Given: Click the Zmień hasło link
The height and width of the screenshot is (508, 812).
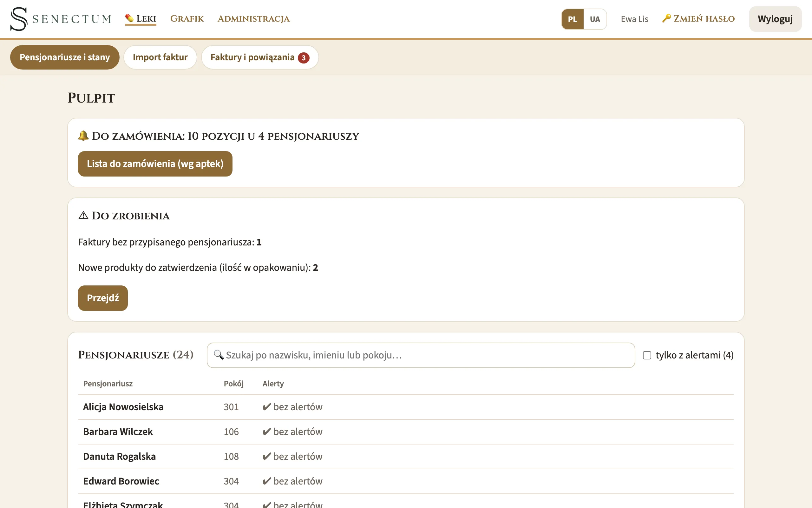Looking at the screenshot, I should 698,19.
